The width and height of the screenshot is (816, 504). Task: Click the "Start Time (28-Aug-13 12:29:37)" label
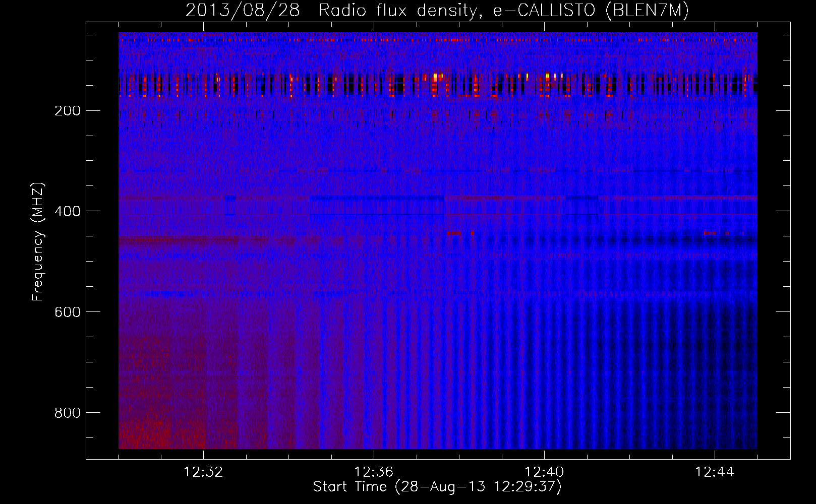tap(437, 487)
